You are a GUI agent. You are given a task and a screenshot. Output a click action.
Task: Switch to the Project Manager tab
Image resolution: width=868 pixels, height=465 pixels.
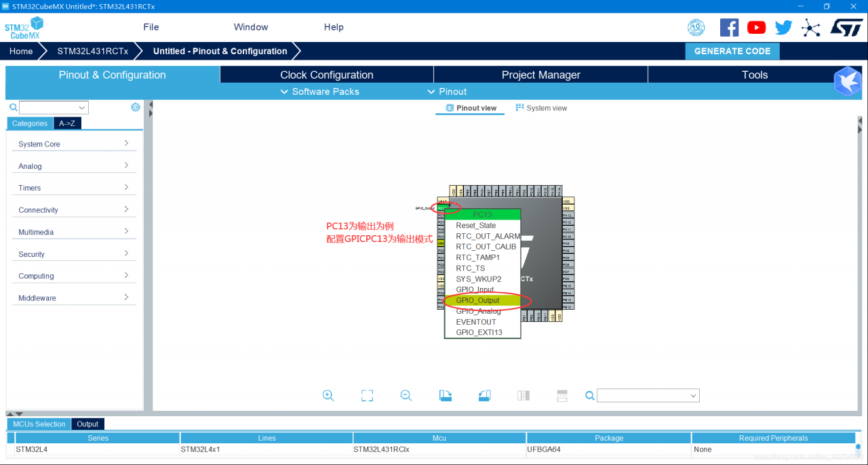tap(541, 75)
